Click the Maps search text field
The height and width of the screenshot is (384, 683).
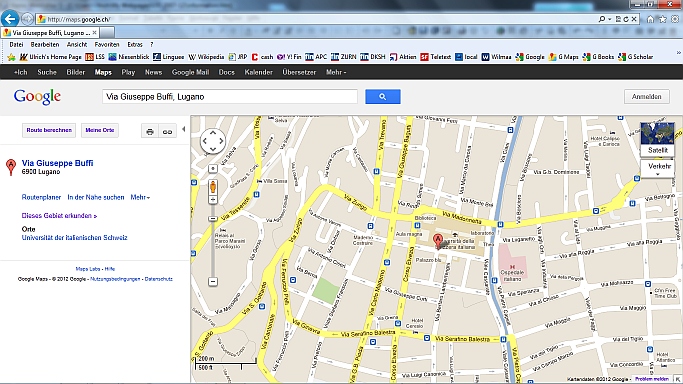coord(230,97)
